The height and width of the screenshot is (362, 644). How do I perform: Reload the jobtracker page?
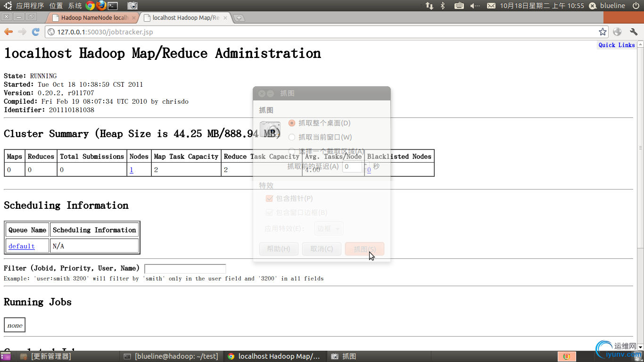tap(35, 32)
